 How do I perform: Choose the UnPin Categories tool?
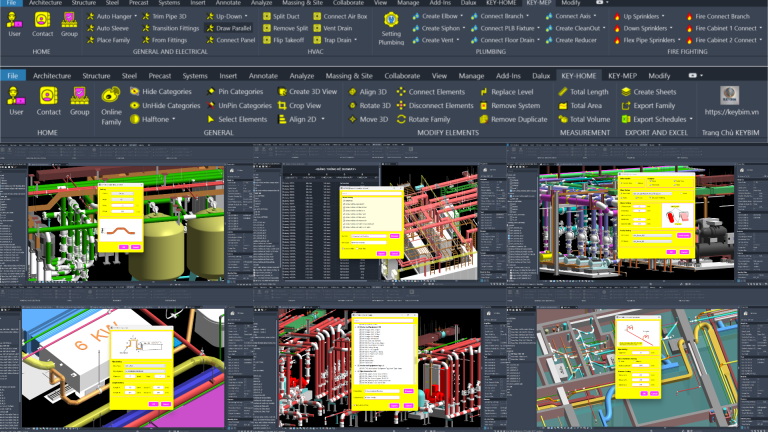pos(239,105)
